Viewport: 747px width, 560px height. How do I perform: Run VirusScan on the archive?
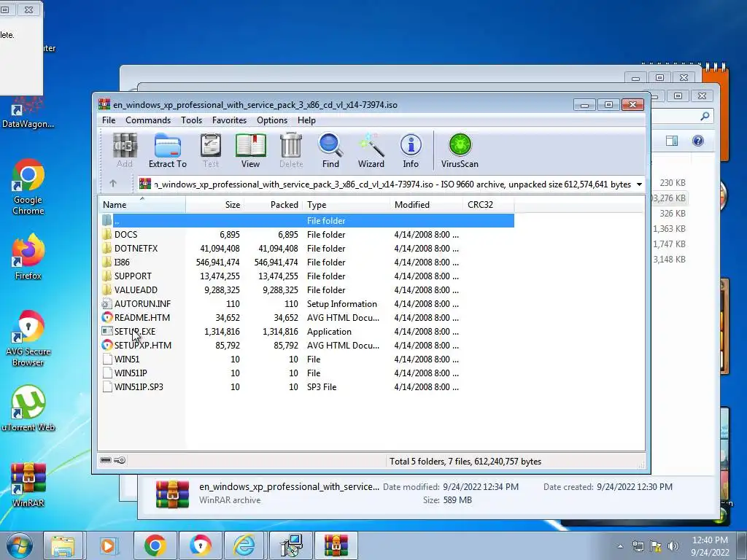coord(460,150)
